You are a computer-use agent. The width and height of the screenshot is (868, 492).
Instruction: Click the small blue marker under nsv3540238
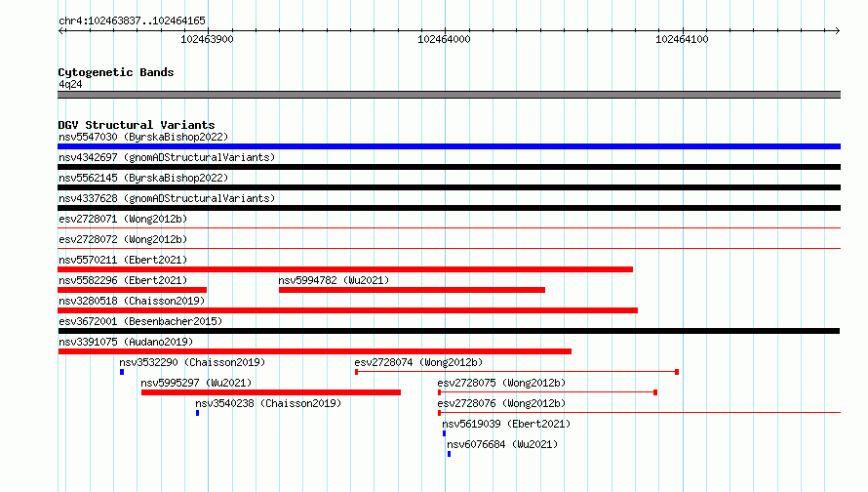tap(198, 413)
